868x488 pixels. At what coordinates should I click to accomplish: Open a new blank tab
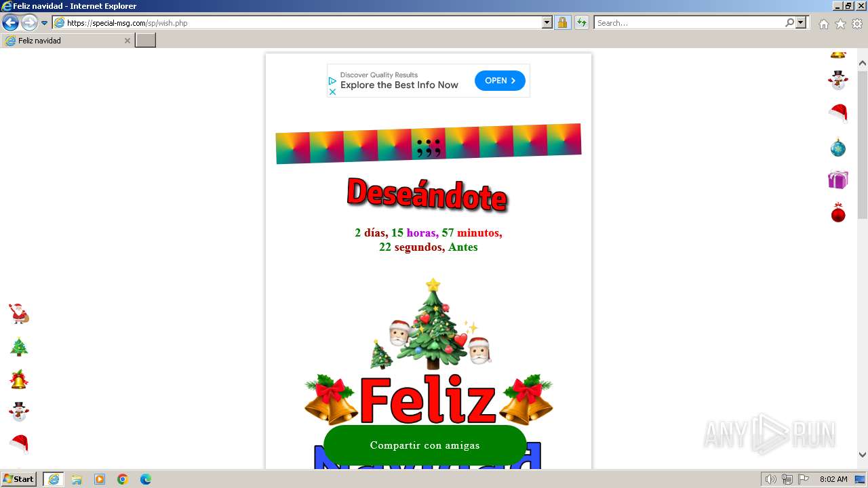click(x=146, y=41)
